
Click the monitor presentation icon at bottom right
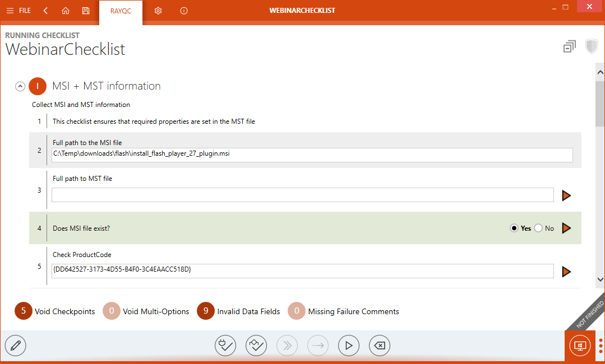click(580, 346)
